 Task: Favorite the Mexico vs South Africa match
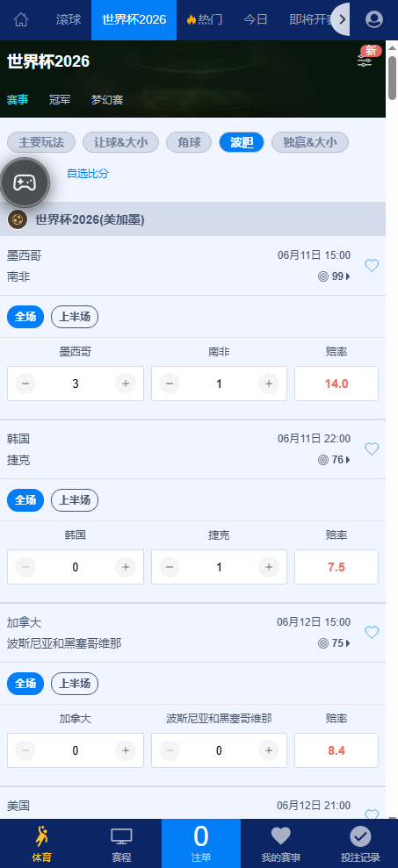pos(372,266)
